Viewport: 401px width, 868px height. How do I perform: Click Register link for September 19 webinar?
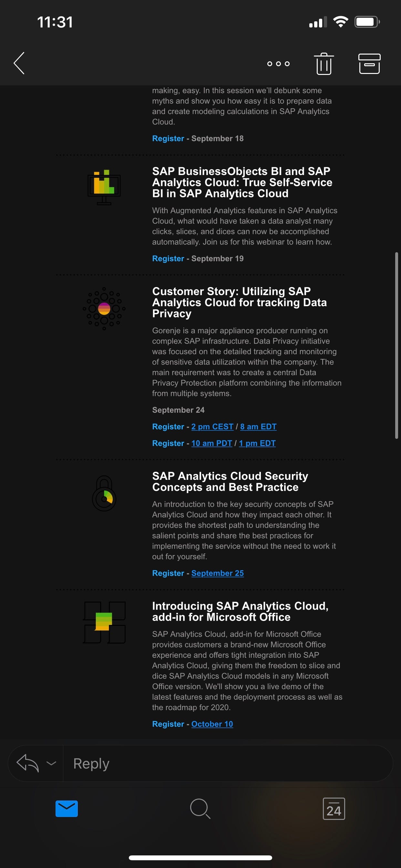pos(168,258)
